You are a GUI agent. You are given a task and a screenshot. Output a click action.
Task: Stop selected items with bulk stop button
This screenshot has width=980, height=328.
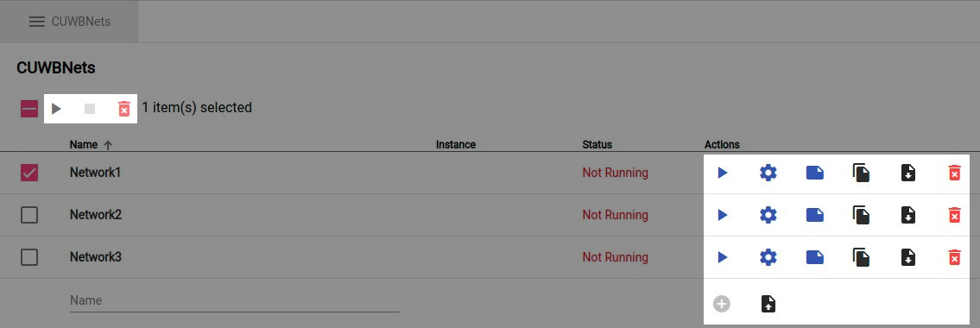(x=90, y=109)
